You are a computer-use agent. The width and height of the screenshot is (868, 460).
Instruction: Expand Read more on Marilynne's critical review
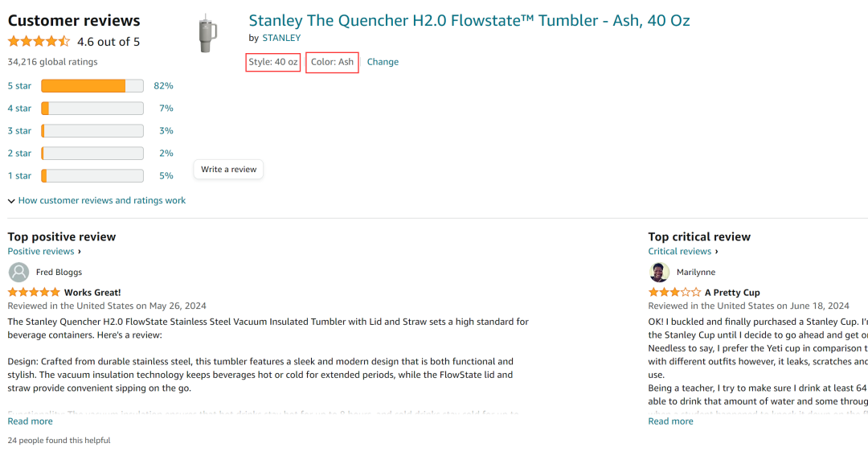point(670,421)
